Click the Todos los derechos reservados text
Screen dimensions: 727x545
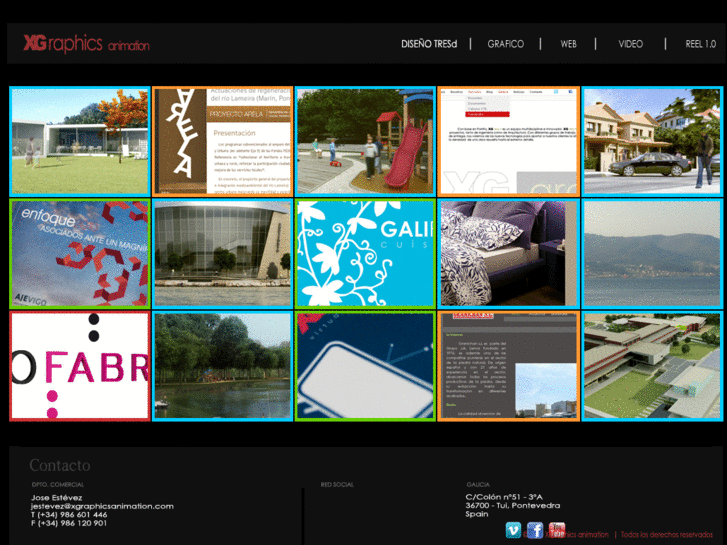click(667, 535)
